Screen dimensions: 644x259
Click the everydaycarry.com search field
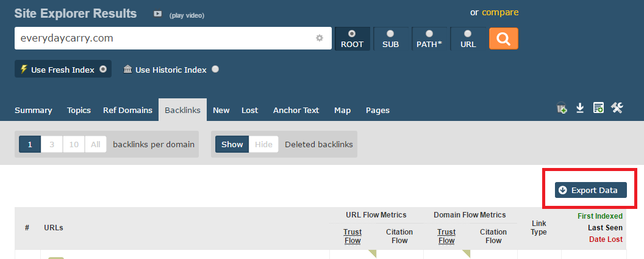173,38
